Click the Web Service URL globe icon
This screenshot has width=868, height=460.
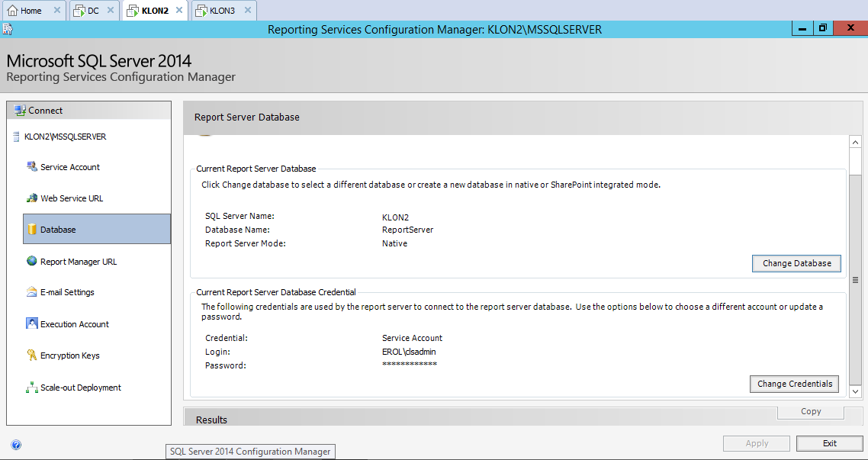click(x=31, y=198)
